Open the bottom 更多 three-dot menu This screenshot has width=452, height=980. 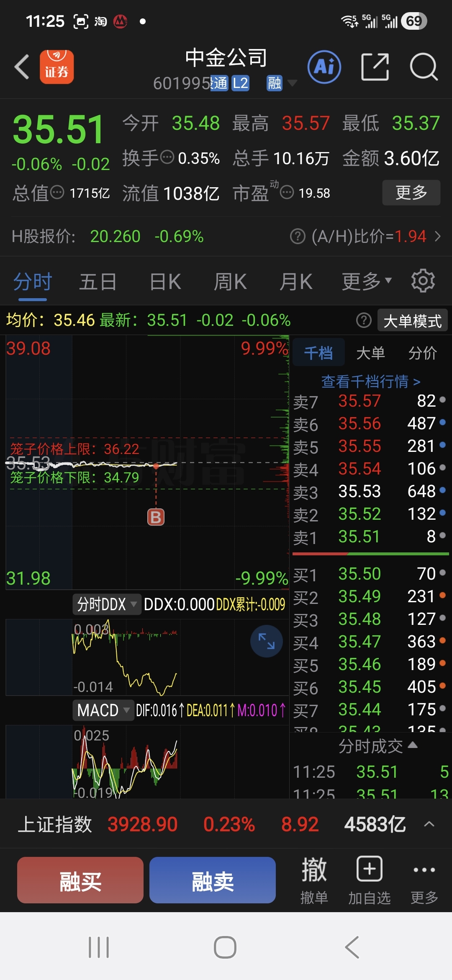(x=424, y=880)
